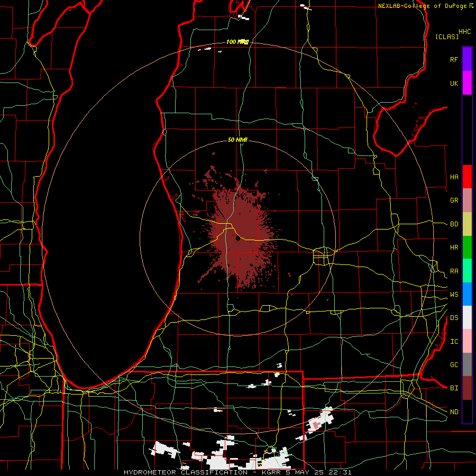This screenshot has height=476, width=476.
Task: Click the pink graupel echo inside white patch
Action: pos(316,424)
